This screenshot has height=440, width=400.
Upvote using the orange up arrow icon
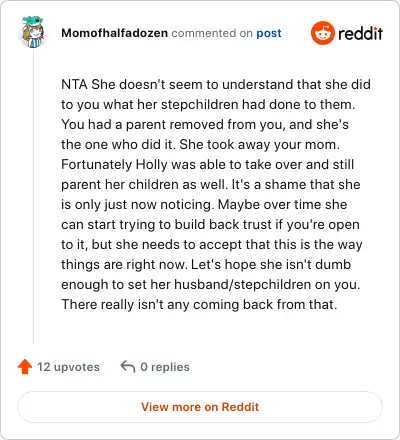coord(25,367)
